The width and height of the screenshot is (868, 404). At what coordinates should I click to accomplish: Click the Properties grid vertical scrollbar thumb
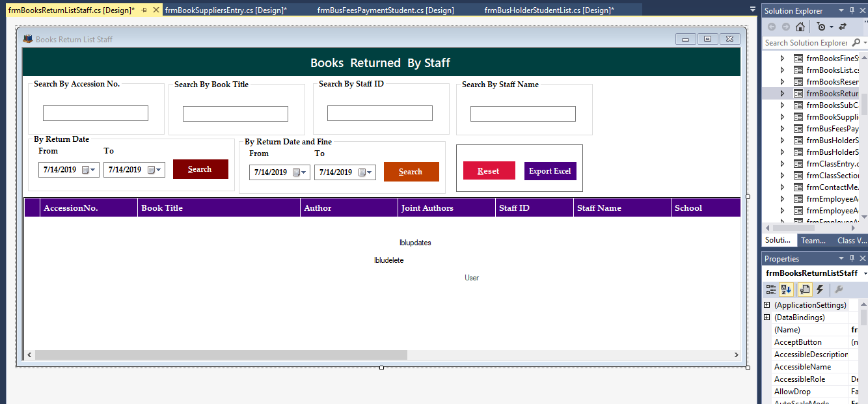tap(864, 317)
